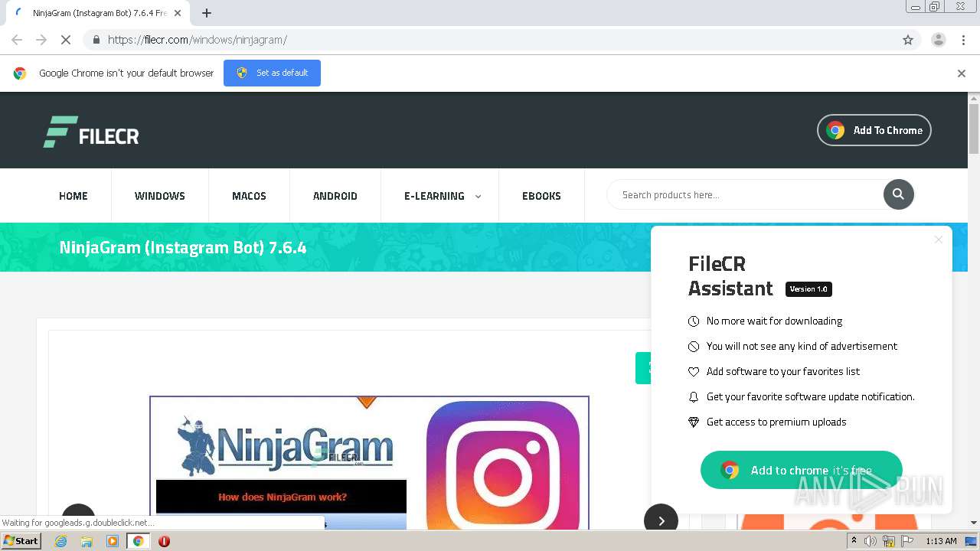Open the volume control in the tray
980x551 pixels.
871,541
